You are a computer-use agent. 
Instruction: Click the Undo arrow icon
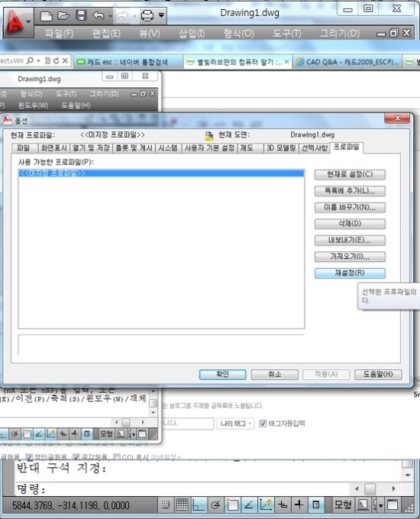tap(98, 15)
